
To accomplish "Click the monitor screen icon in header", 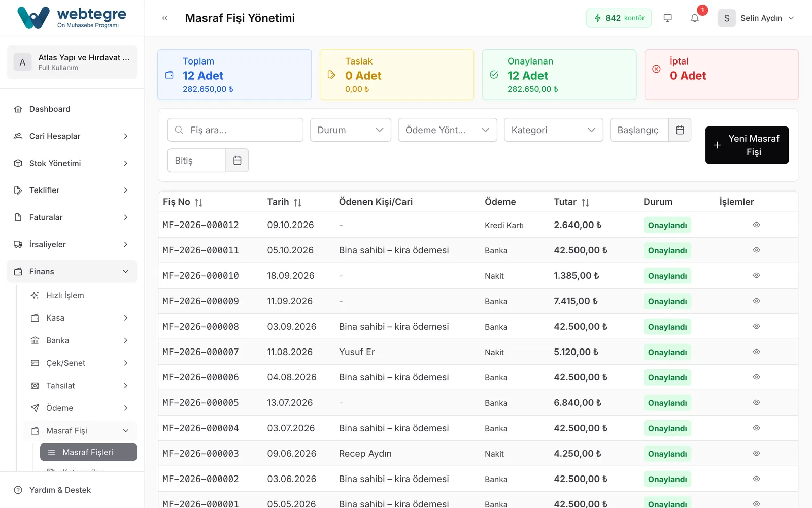I will click(x=668, y=18).
